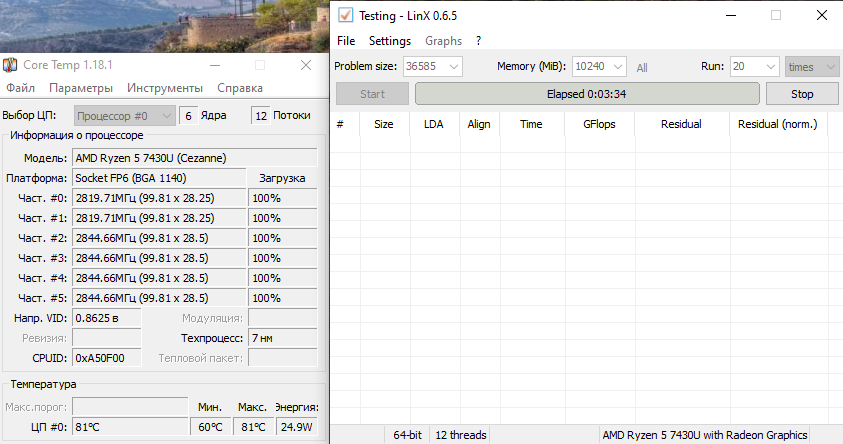Click the AMD Ryzen 5 7430U status bar text

point(704,435)
